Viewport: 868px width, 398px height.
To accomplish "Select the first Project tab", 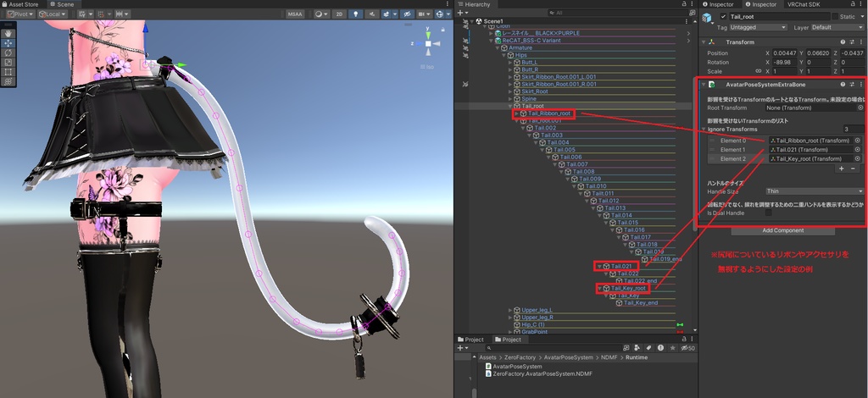I will [x=470, y=340].
